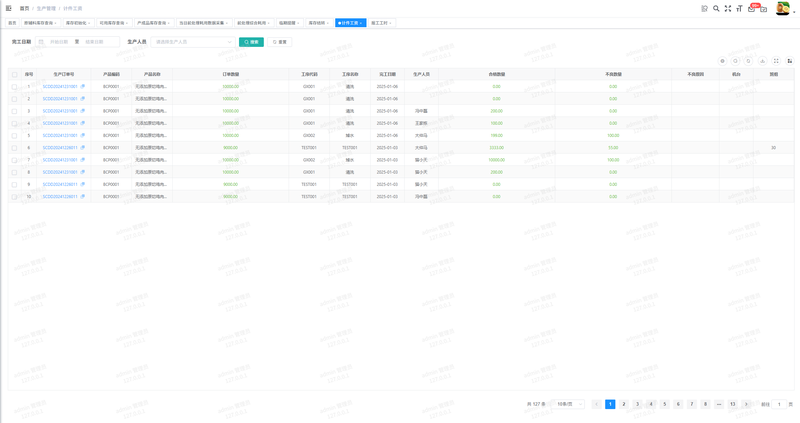Screen dimensions: 800x423
Task: Click the table refresh icon above the table
Action: point(748,61)
